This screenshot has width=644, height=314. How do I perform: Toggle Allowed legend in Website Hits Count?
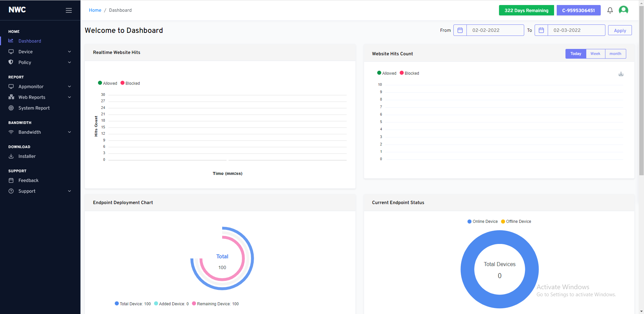pos(387,73)
